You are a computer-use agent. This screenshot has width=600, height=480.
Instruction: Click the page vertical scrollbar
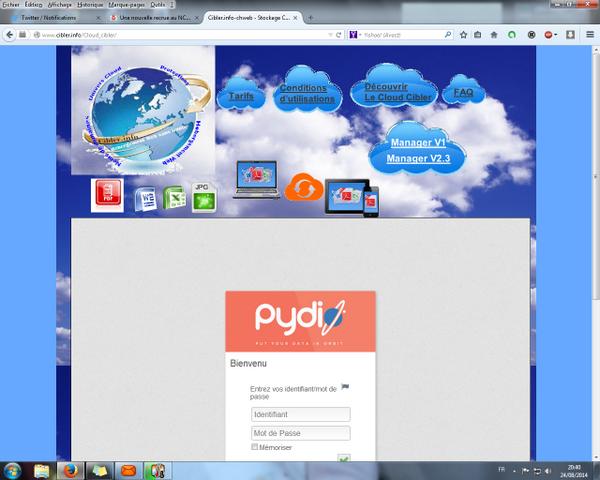click(x=596, y=176)
